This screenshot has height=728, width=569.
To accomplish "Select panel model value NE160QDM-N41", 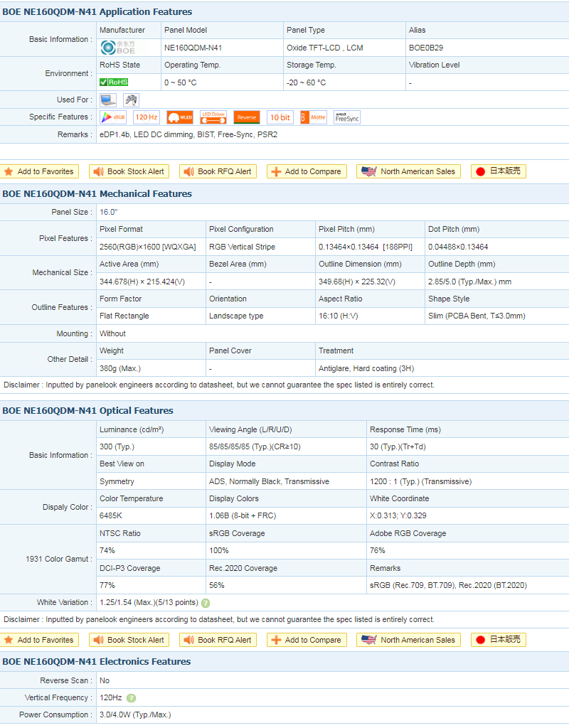I will pyautogui.click(x=193, y=48).
